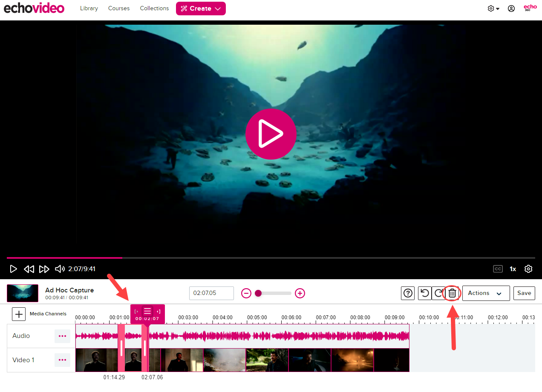Go to the Library menu
Viewport: 542px width, 392px height.
(x=89, y=9)
